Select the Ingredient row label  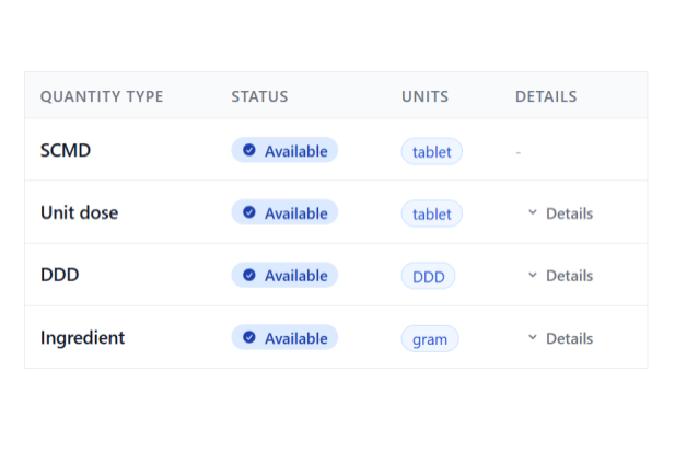click(83, 338)
